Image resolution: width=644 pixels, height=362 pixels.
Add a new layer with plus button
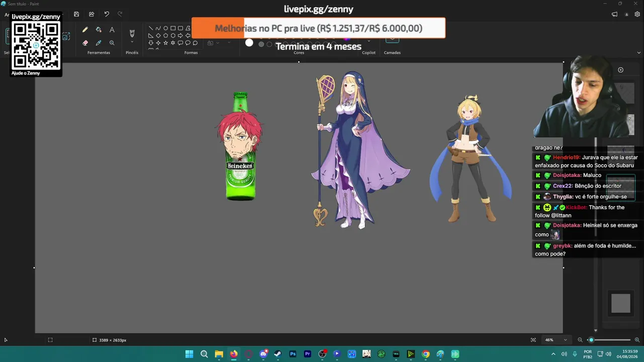(620, 70)
